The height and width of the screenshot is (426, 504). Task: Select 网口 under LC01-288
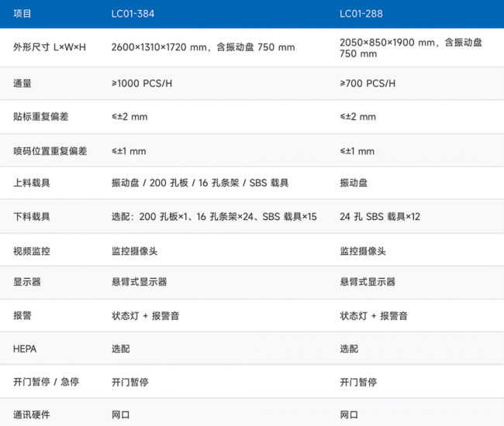(x=349, y=414)
